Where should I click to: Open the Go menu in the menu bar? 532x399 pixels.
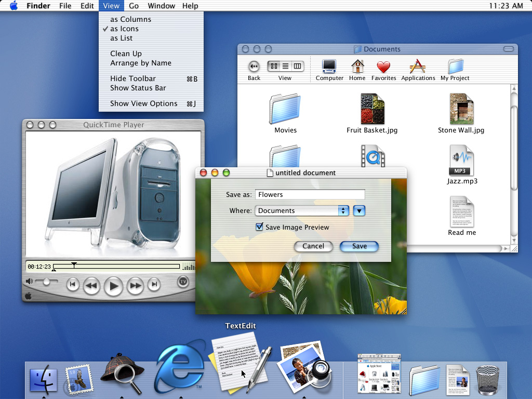pyautogui.click(x=134, y=6)
